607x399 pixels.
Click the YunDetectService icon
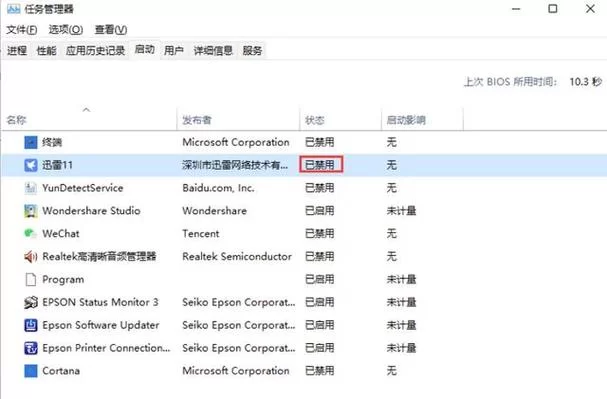point(31,188)
